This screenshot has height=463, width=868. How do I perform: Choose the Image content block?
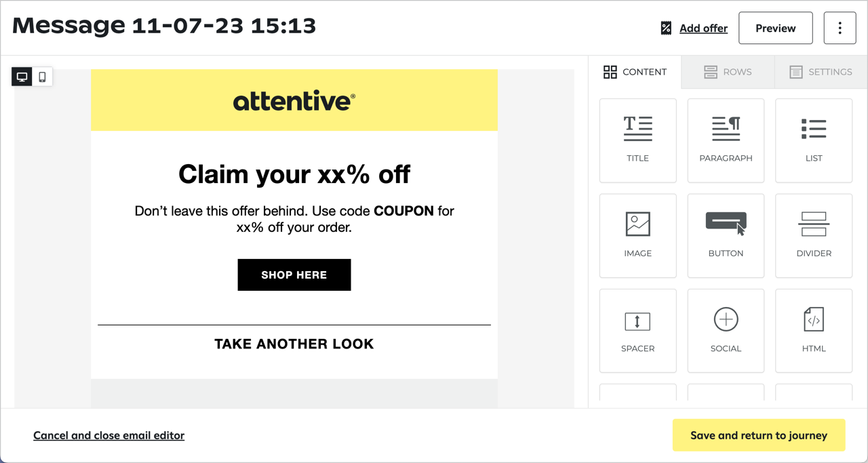coord(637,235)
